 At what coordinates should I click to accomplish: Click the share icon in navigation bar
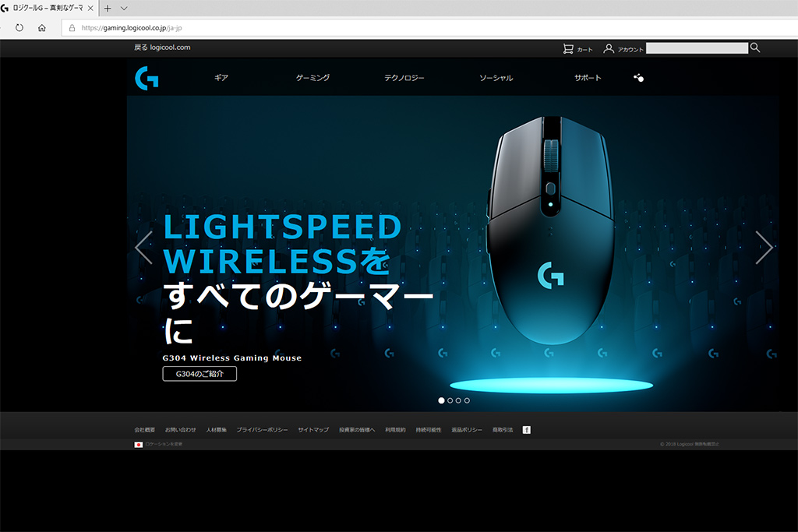point(639,77)
